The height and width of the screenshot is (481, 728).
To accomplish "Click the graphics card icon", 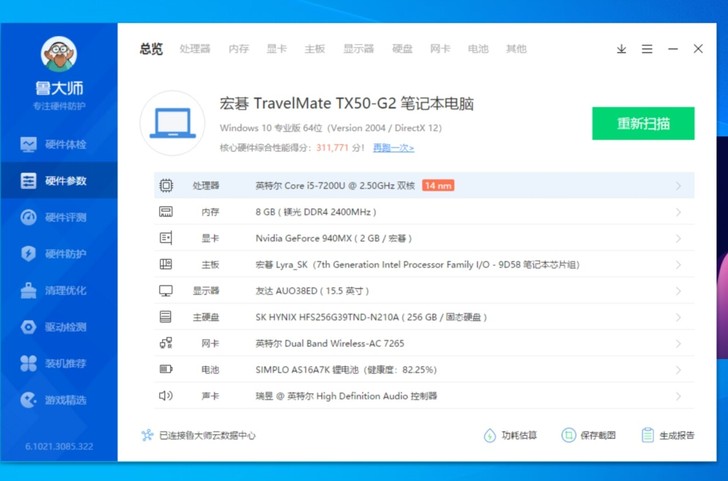I will pos(166,238).
